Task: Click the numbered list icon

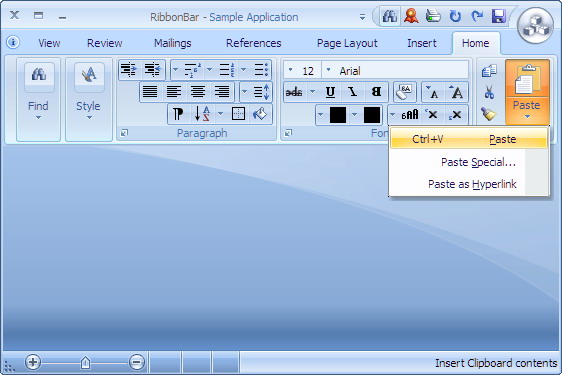Action: point(227,70)
